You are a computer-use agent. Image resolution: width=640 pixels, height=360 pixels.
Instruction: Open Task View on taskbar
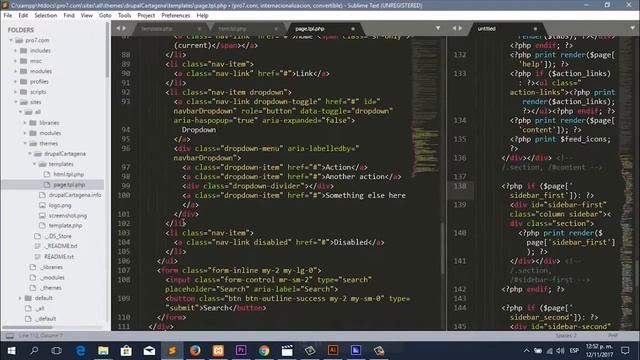(57, 351)
